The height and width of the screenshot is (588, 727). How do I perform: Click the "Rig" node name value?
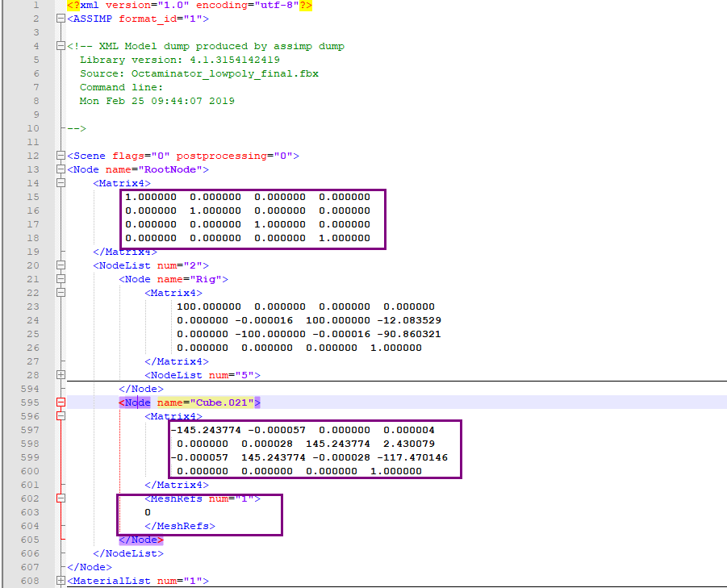point(206,279)
